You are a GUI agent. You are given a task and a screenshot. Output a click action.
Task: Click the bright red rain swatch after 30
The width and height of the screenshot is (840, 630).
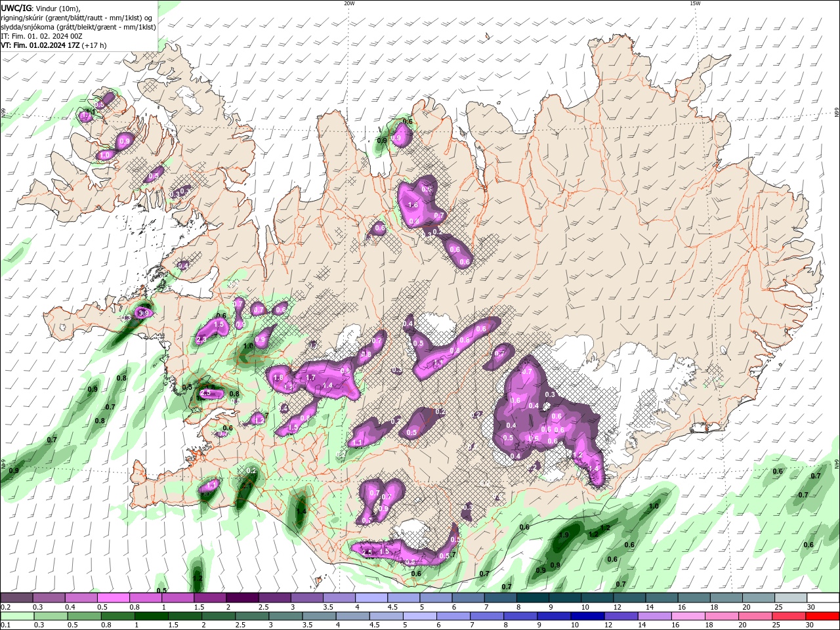pyautogui.click(x=823, y=616)
